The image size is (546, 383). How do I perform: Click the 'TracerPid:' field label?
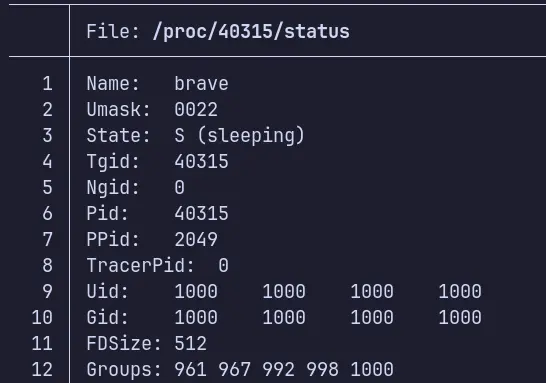pyautogui.click(x=140, y=266)
